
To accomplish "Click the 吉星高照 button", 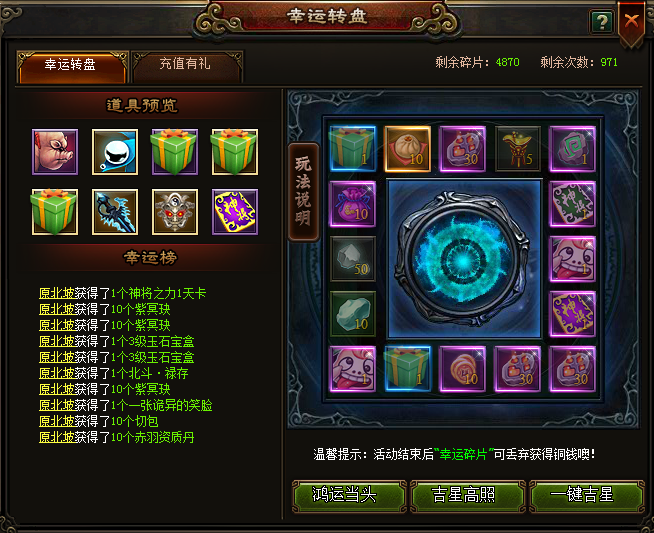I will point(467,495).
